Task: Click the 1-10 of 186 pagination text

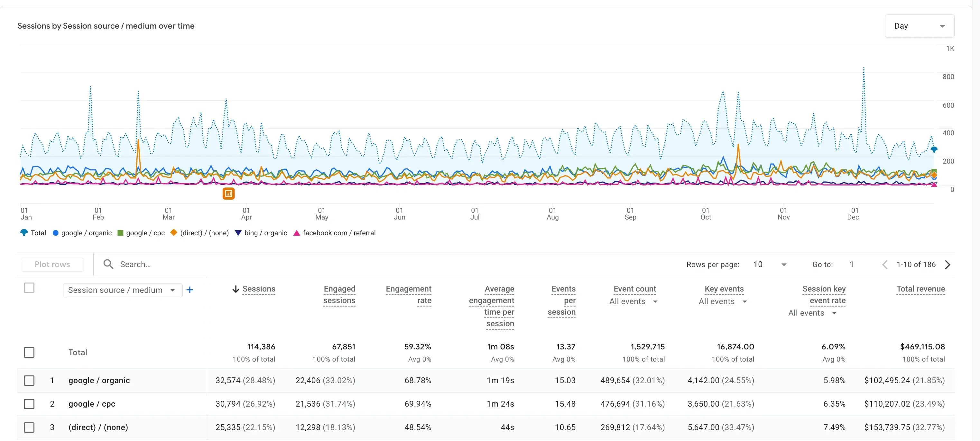Action: tap(916, 265)
